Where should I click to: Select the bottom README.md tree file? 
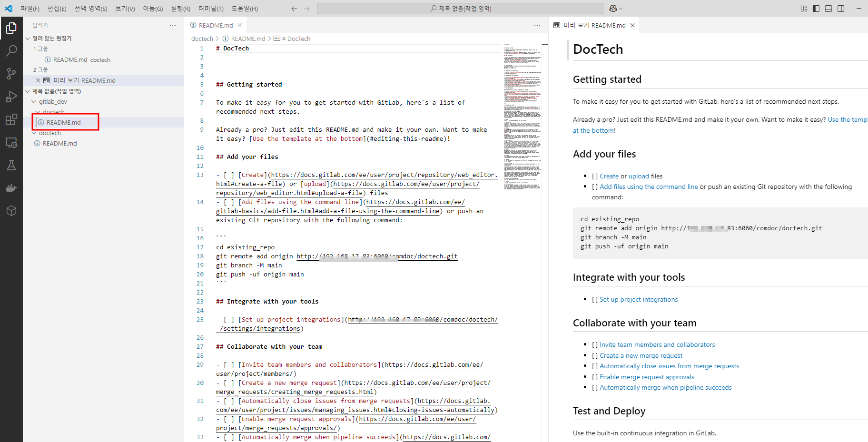(x=103, y=144)
